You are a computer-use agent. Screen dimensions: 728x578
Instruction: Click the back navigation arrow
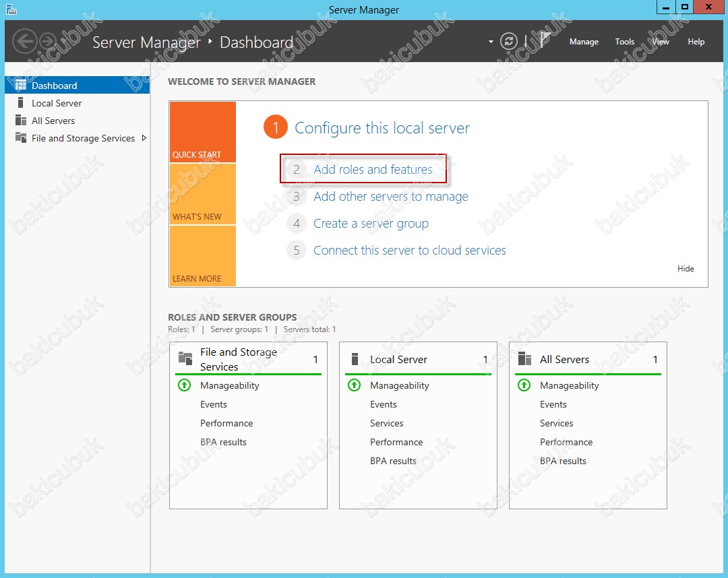pyautogui.click(x=24, y=41)
